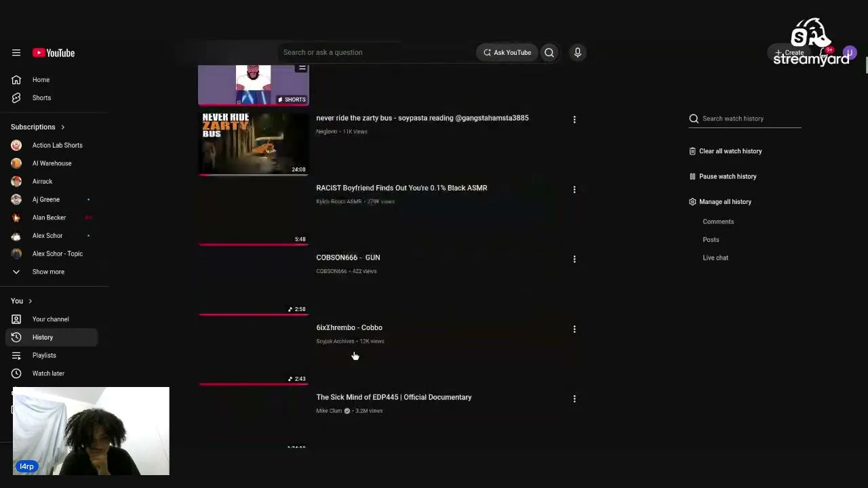Open 'The Sick Mind of EDP445' documentary
The height and width of the screenshot is (488, 868).
(x=394, y=397)
